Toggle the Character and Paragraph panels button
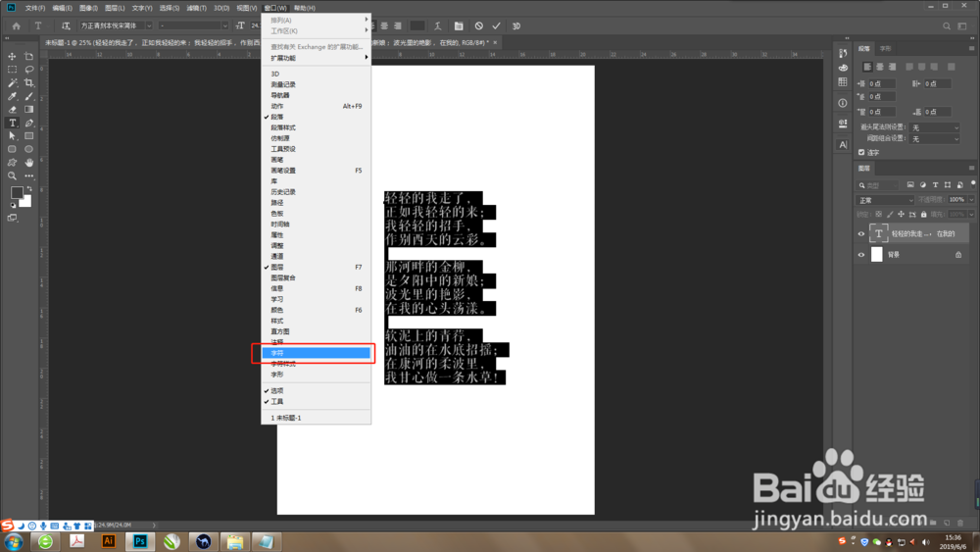 (x=459, y=25)
